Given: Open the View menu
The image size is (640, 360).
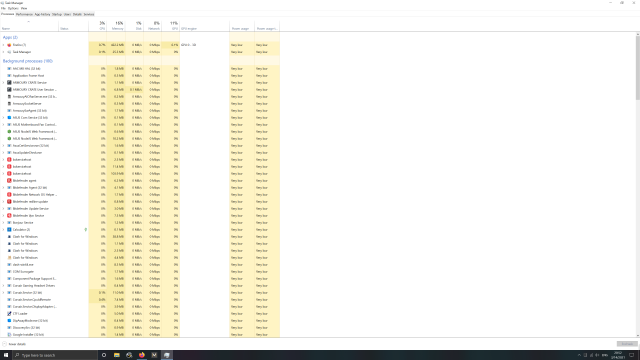Looking at the screenshot, I should coord(24,8).
